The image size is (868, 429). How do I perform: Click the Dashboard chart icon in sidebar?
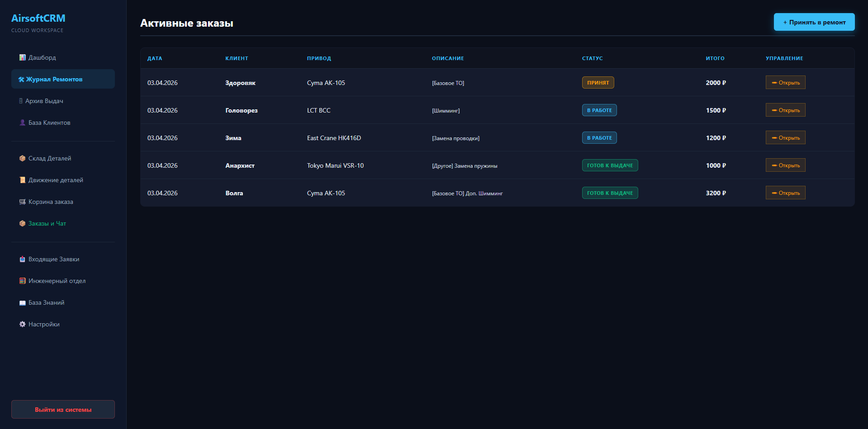[x=22, y=57]
